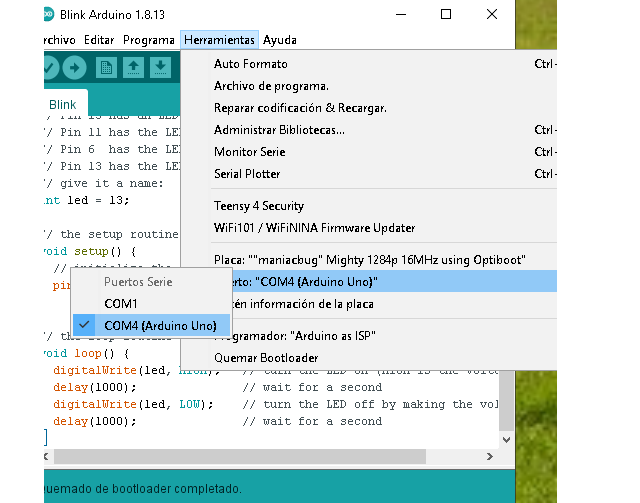Image resolution: width=640 pixels, height=503 pixels.
Task: Minimize the Arduino IDE window
Action: (400, 15)
